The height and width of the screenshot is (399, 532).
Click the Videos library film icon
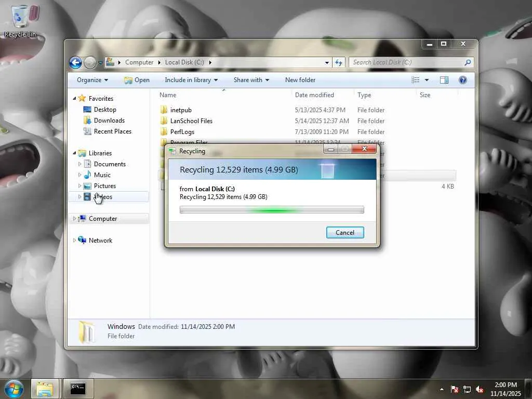coord(87,196)
